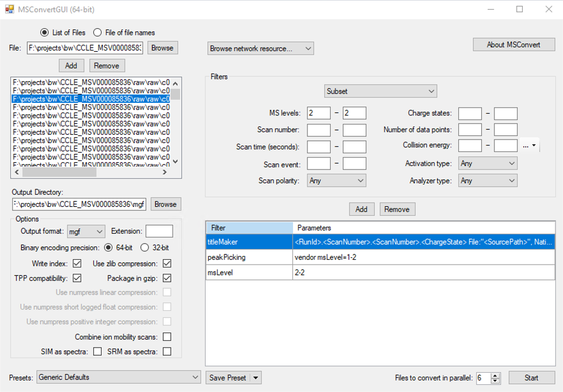
Task: Check the 'SRM as spectra' option
Action: point(165,352)
